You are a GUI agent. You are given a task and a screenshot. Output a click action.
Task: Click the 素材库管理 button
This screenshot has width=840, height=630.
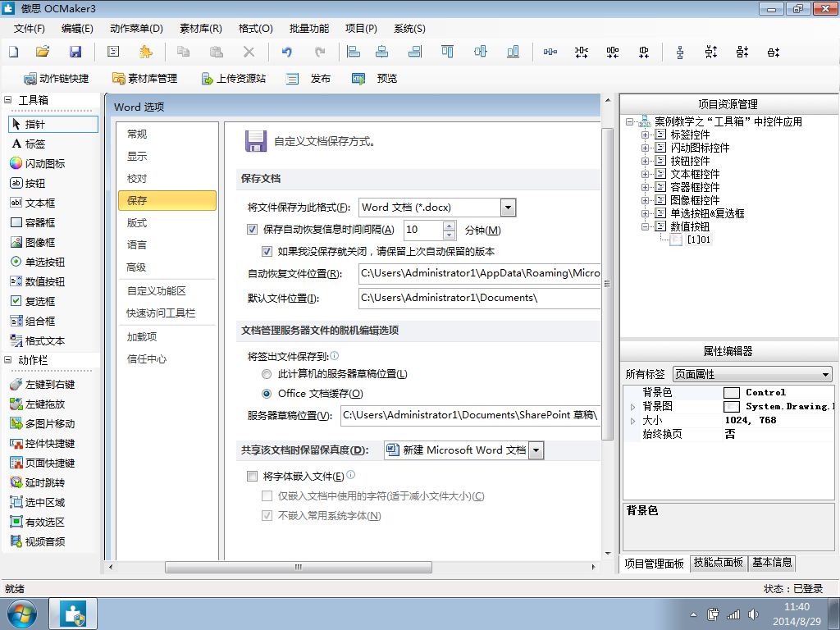point(144,79)
